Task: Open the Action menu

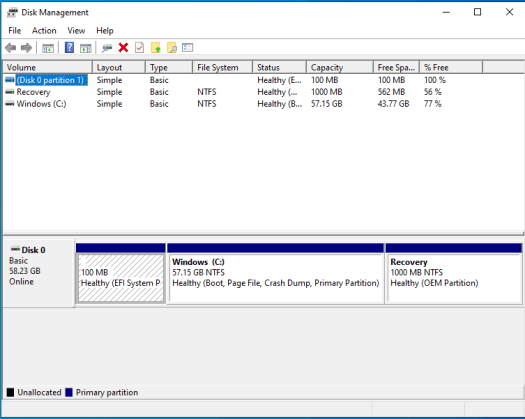Action: coord(44,30)
